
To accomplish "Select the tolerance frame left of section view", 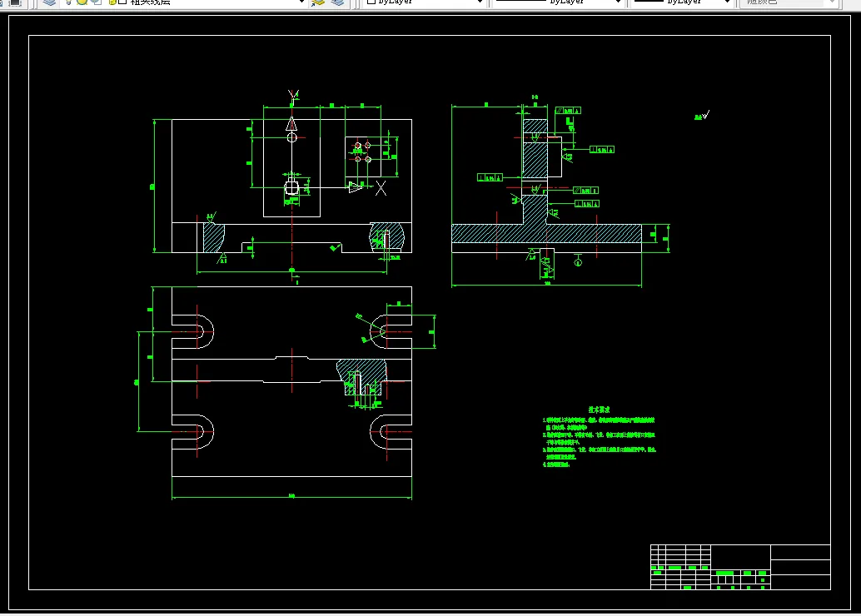I will [x=490, y=177].
